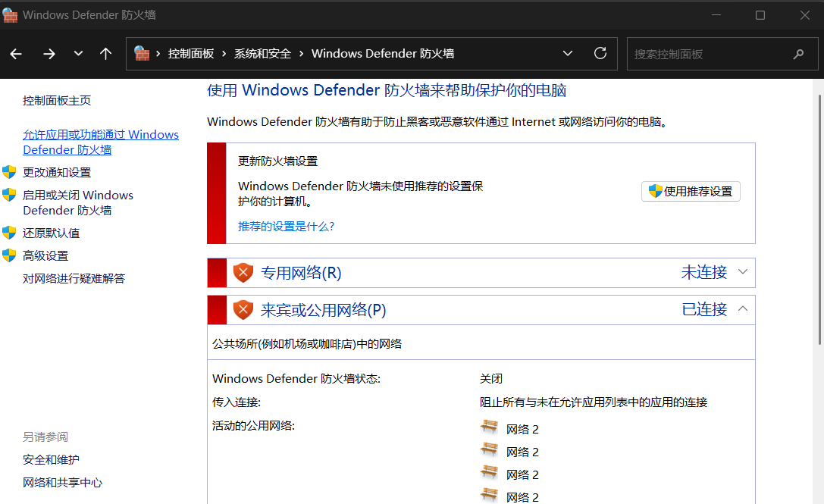
Task: Click the shield icon beside 还原默认值
Action: 9,232
